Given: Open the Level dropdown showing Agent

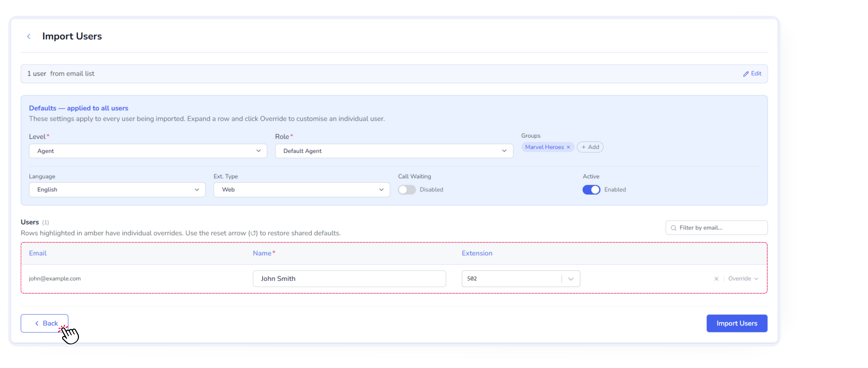Looking at the screenshot, I should [x=148, y=151].
